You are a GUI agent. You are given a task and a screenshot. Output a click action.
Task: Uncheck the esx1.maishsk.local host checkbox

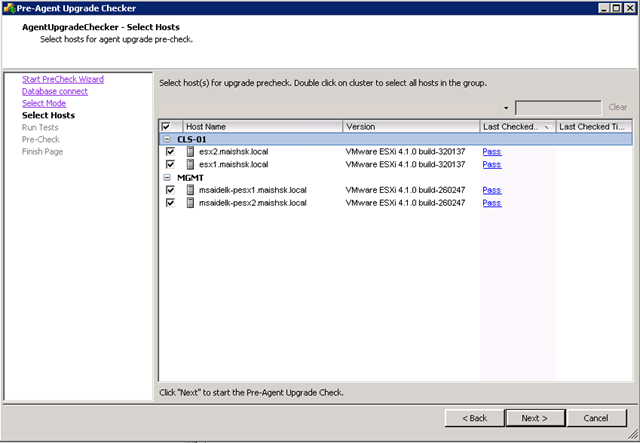point(170,164)
